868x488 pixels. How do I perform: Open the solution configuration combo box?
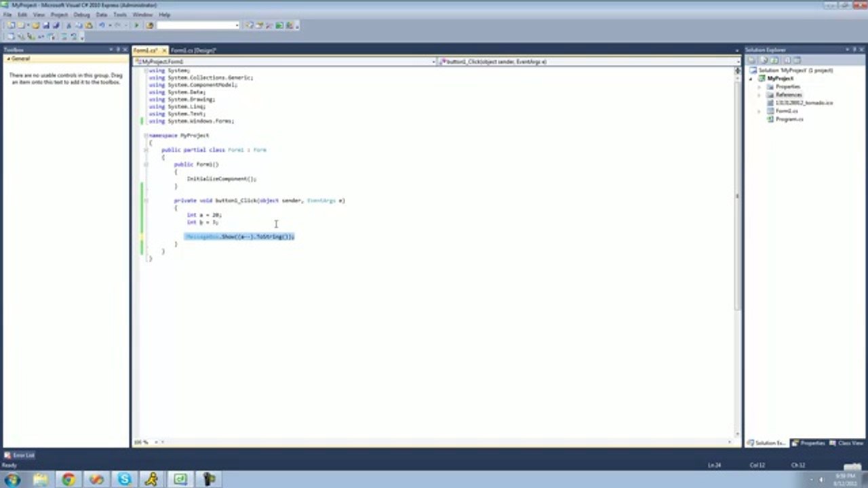(198, 25)
